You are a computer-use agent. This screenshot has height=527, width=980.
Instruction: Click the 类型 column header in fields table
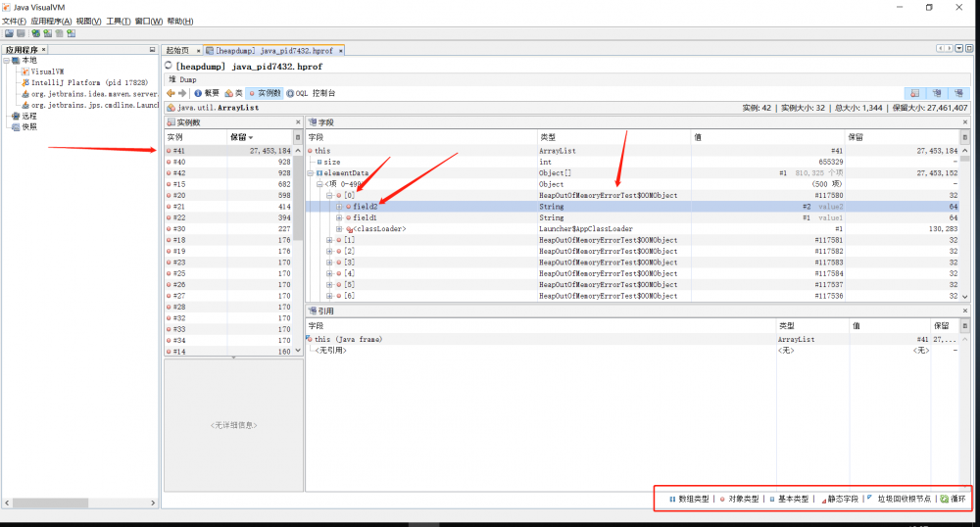click(614, 137)
